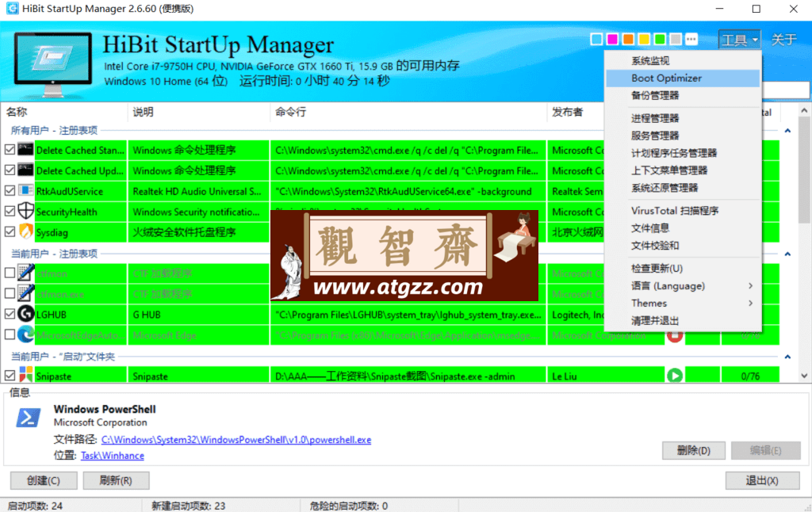812x512 pixels.
Task: Open the 关于 menu
Action: [x=783, y=40]
